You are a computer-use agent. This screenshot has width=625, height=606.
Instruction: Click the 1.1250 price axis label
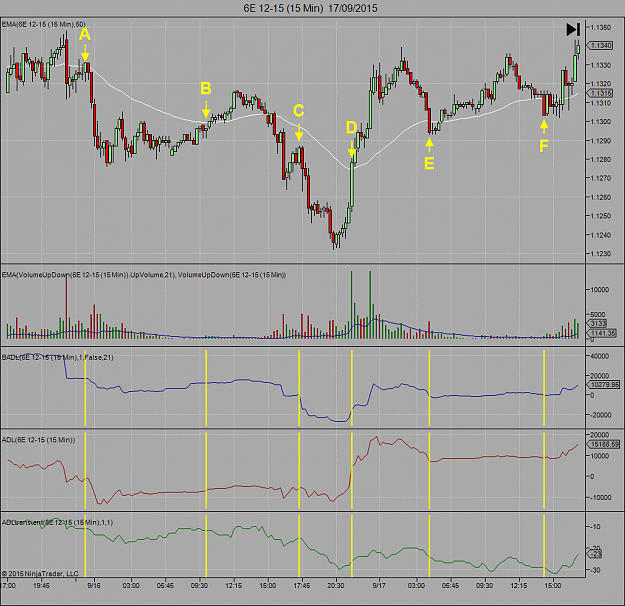pyautogui.click(x=600, y=216)
